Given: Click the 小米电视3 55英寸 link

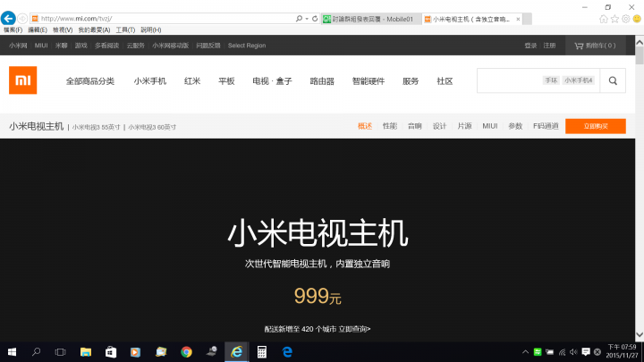Looking at the screenshot, I should (96, 127).
